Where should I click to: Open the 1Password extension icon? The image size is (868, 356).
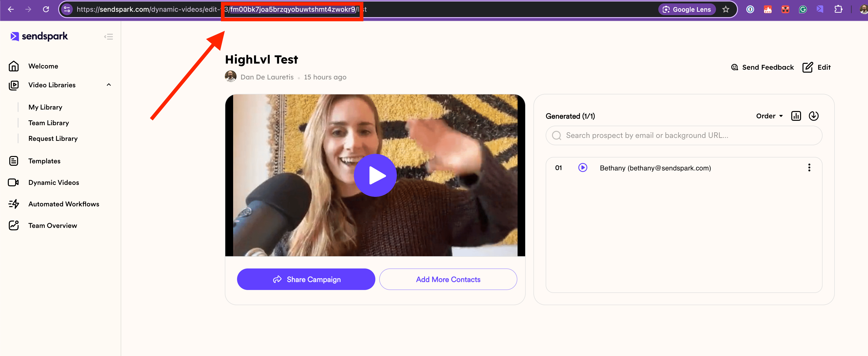click(x=750, y=10)
